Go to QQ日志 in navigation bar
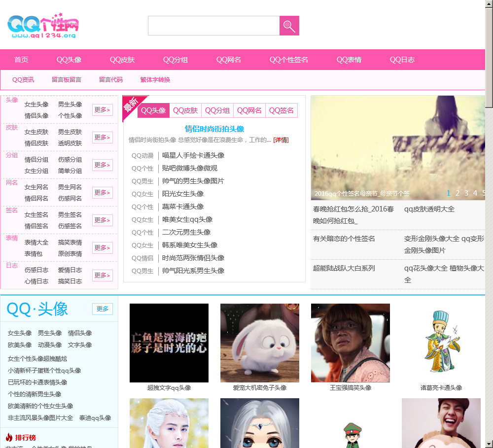Image resolution: width=493 pixels, height=448 pixels. pyautogui.click(x=402, y=60)
